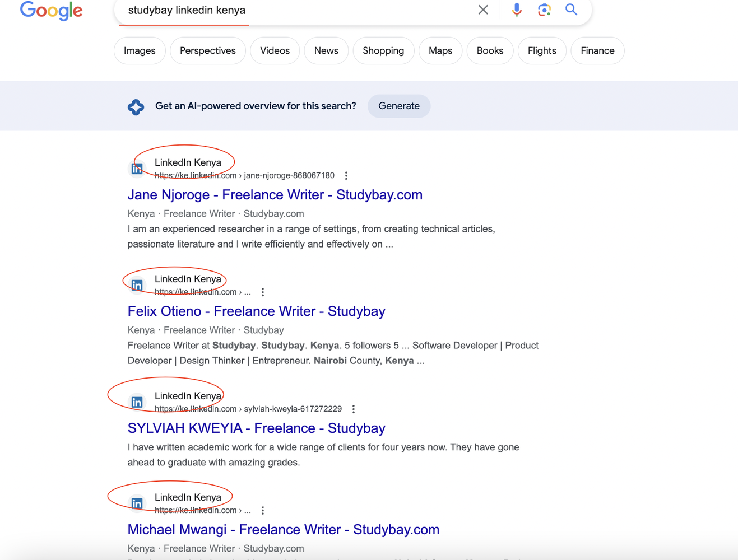Open Jane Njoroge Freelance Writer link
738x560 pixels.
click(x=275, y=195)
